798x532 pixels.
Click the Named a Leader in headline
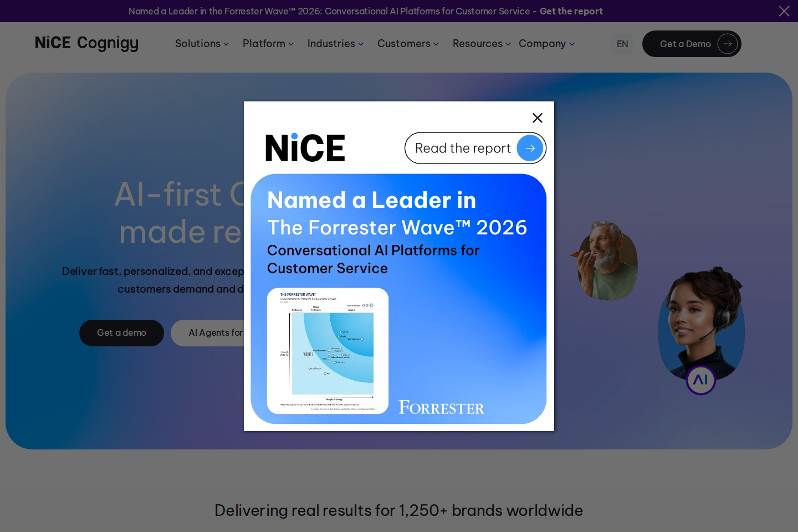371,200
